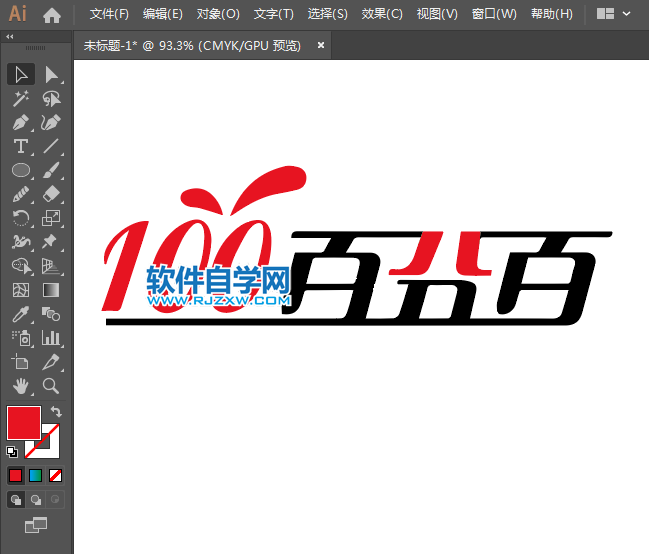Open the 视图(V) menu
The width and height of the screenshot is (649, 554).
pos(437,14)
